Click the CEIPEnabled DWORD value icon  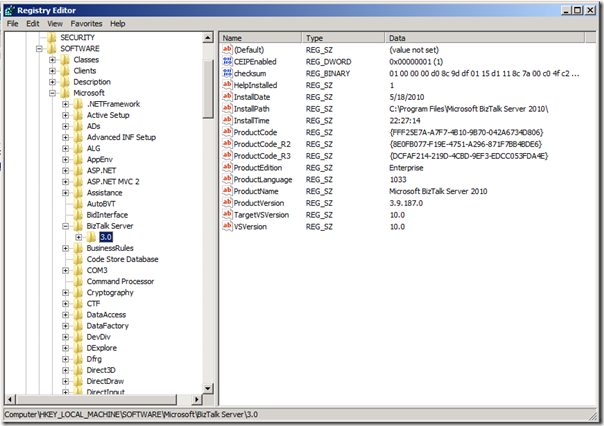(227, 61)
